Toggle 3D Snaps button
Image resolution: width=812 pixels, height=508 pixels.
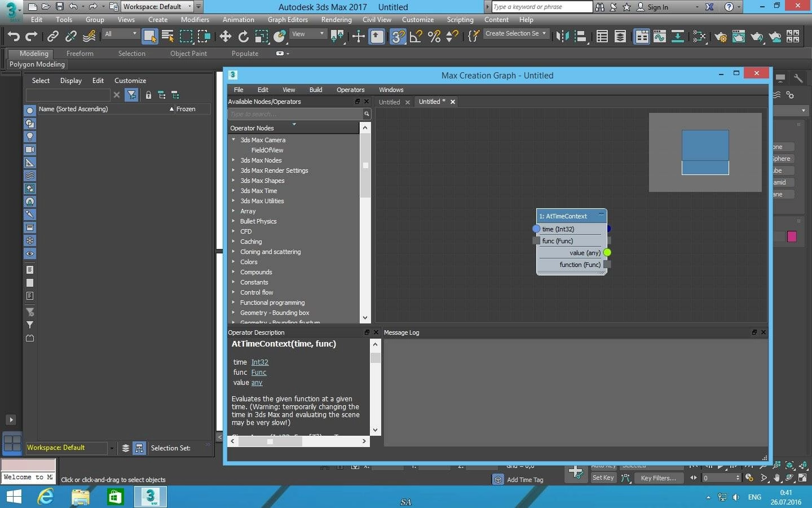click(x=398, y=37)
